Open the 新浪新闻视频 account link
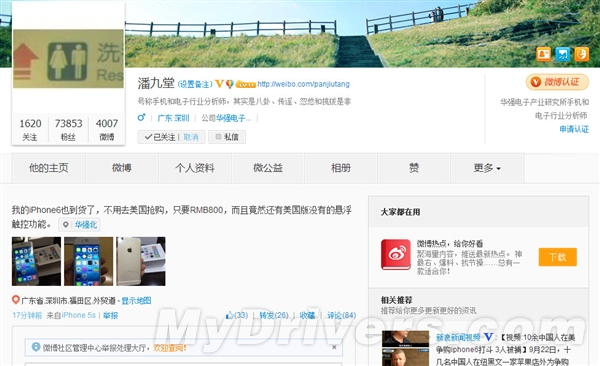 [x=458, y=337]
